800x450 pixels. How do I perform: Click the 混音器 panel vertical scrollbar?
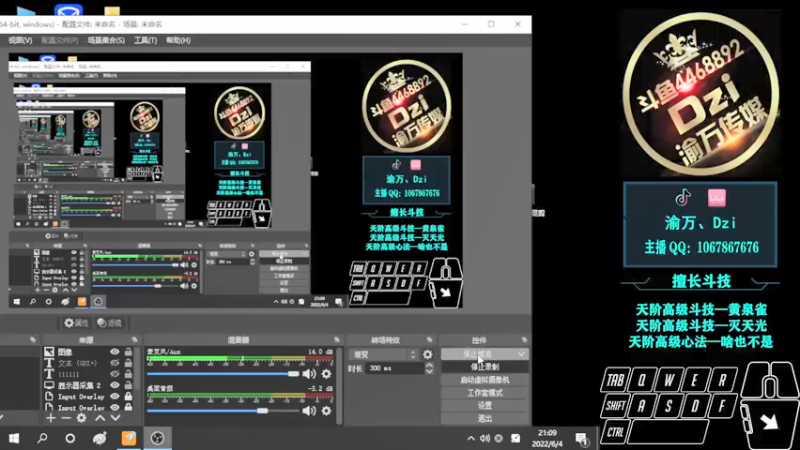pyautogui.click(x=339, y=386)
